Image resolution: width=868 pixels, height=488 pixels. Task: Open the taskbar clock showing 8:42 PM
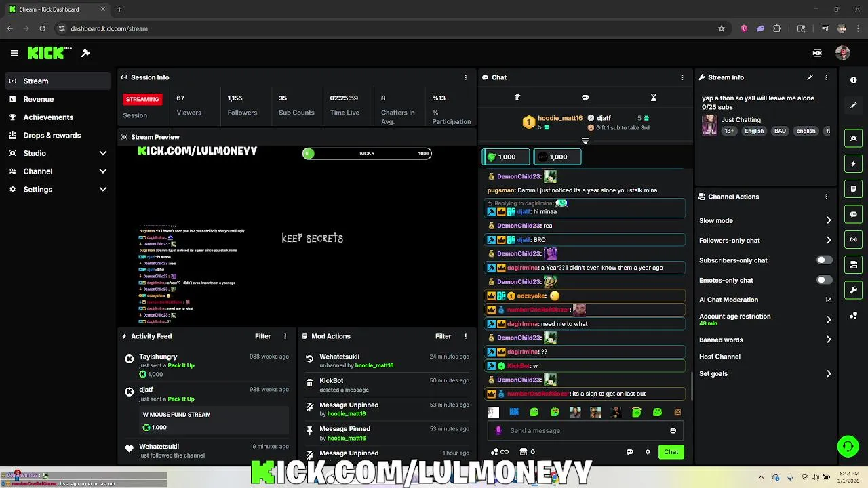(850, 477)
